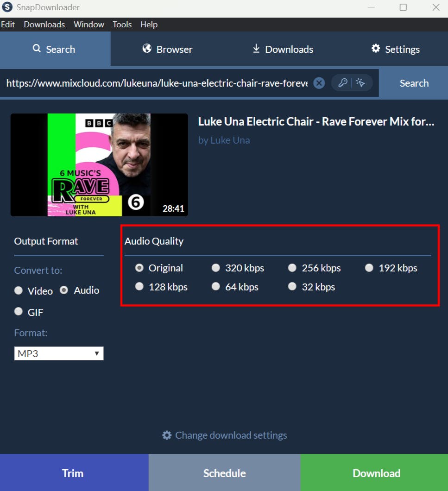Click the gear icon beside Settings
This screenshot has height=491, width=448.
coord(375,48)
